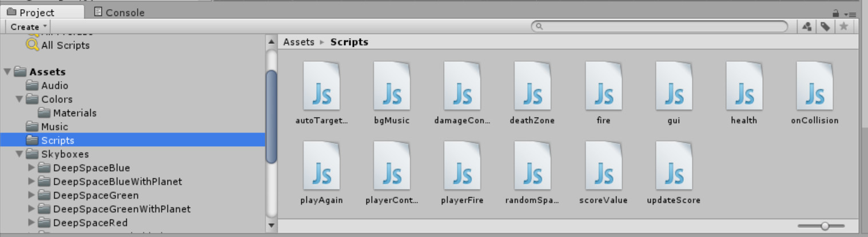Click the 'deathZone' script name label
Viewport: 868px width, 237px height.
[532, 120]
